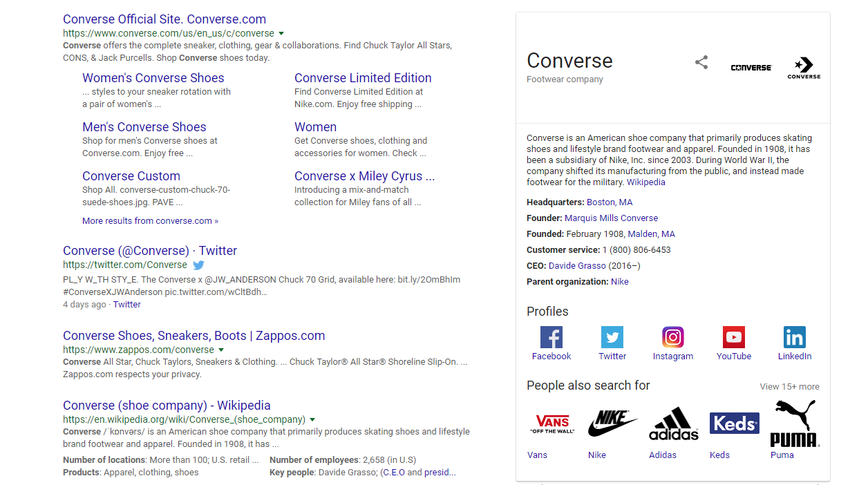The width and height of the screenshot is (868, 485).
Task: Open the Zappos.com Converse Shoes result
Action: point(194,336)
